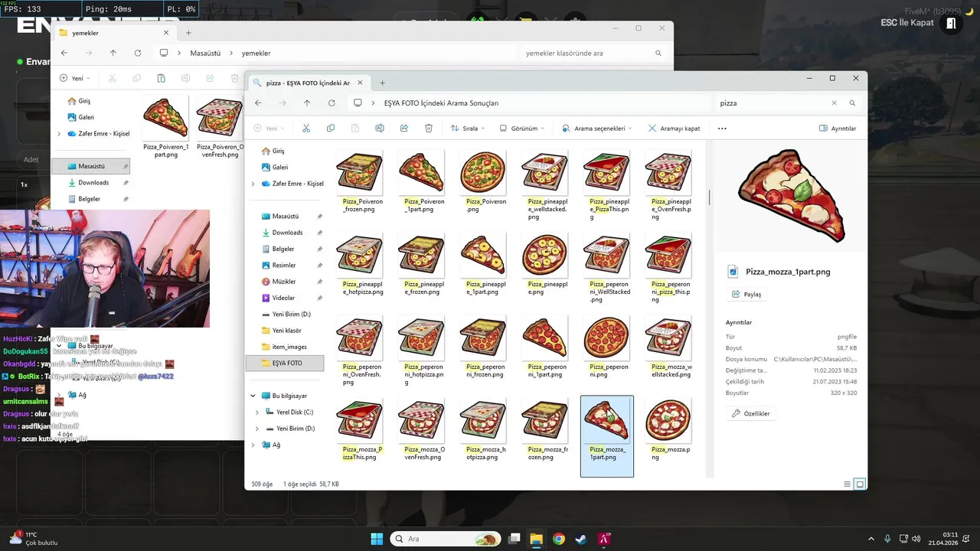980x551 pixels.
Task: Refresh the pizza search results
Action: [332, 103]
